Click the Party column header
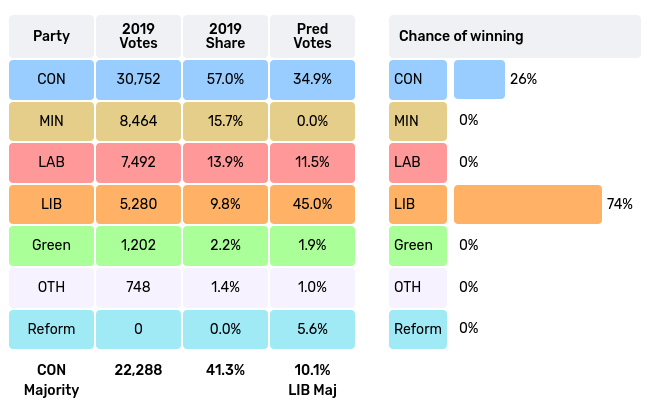652x417 pixels. tap(51, 36)
